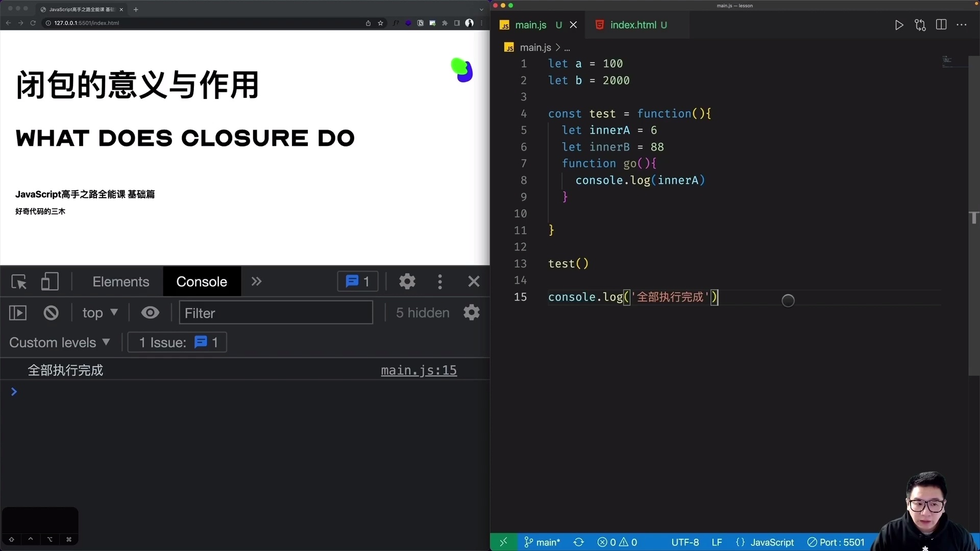Sync changes on the main branch

(x=578, y=542)
